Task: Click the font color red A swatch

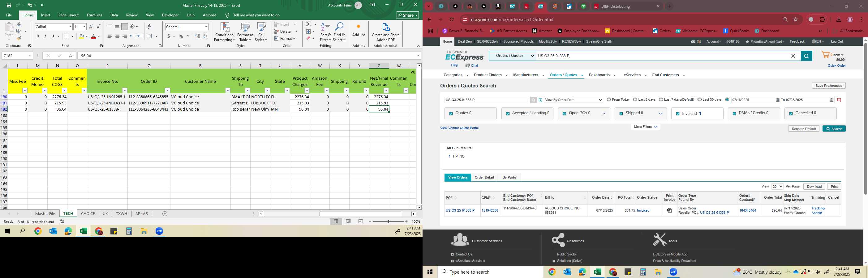Action: 93,36
